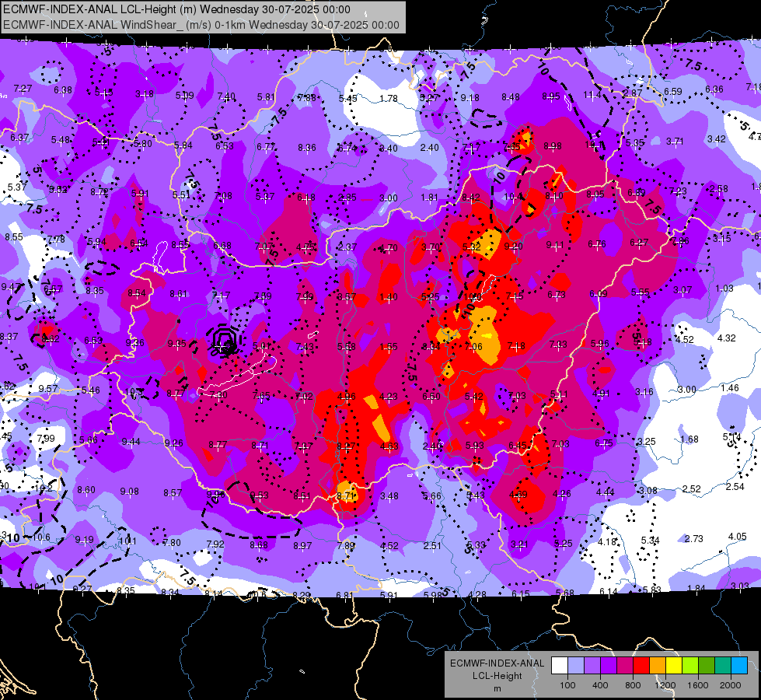This screenshot has height=700, width=761.
Task: Click the shear value 6.59
Action: tap(673, 91)
